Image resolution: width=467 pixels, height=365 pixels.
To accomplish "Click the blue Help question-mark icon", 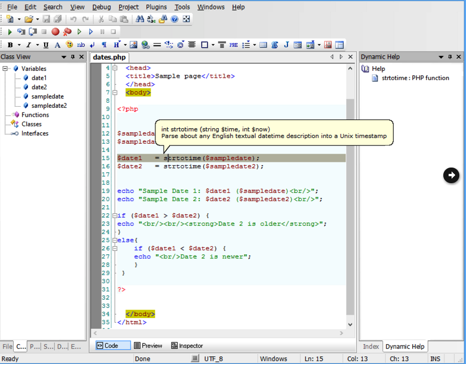I will pos(174,19).
